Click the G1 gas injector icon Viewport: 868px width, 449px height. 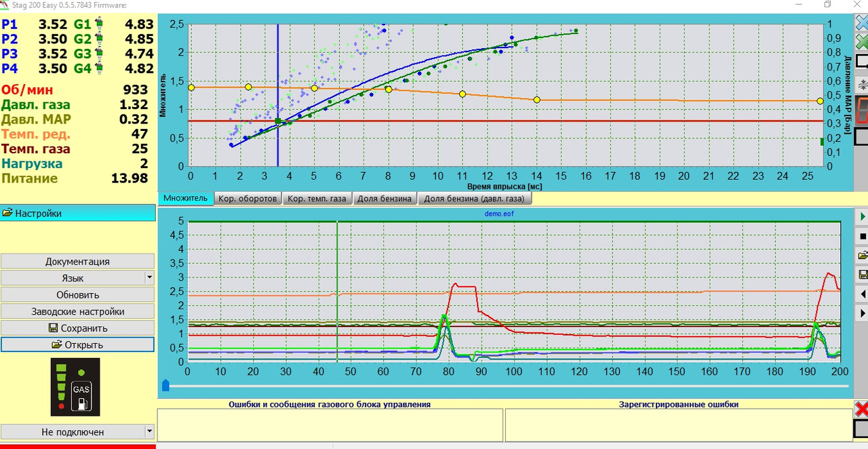pos(98,24)
